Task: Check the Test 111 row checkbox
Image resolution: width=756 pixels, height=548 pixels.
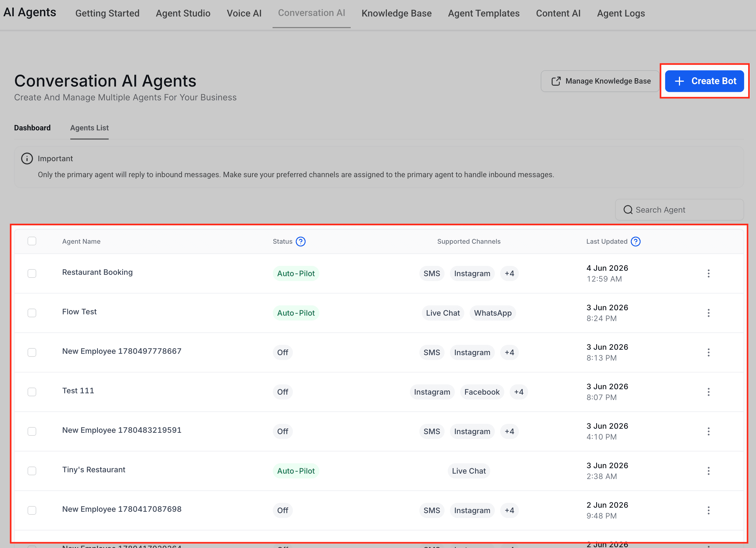Action: pyautogui.click(x=32, y=392)
